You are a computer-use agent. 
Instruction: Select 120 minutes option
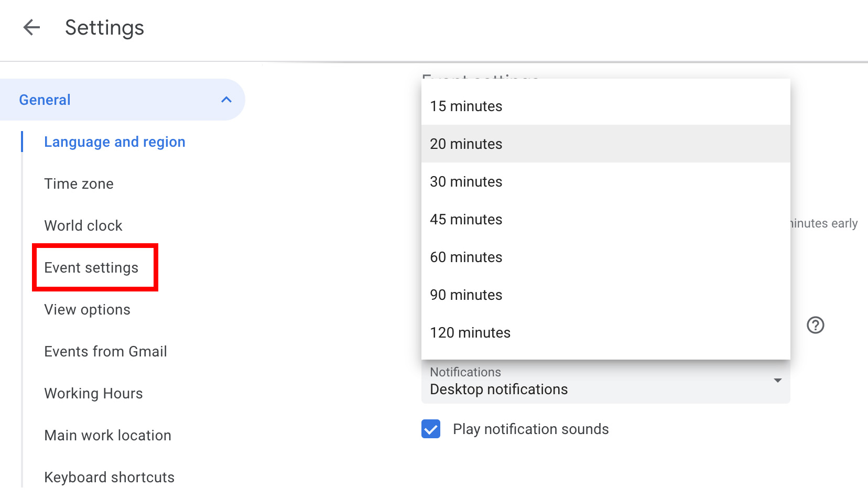pos(470,332)
